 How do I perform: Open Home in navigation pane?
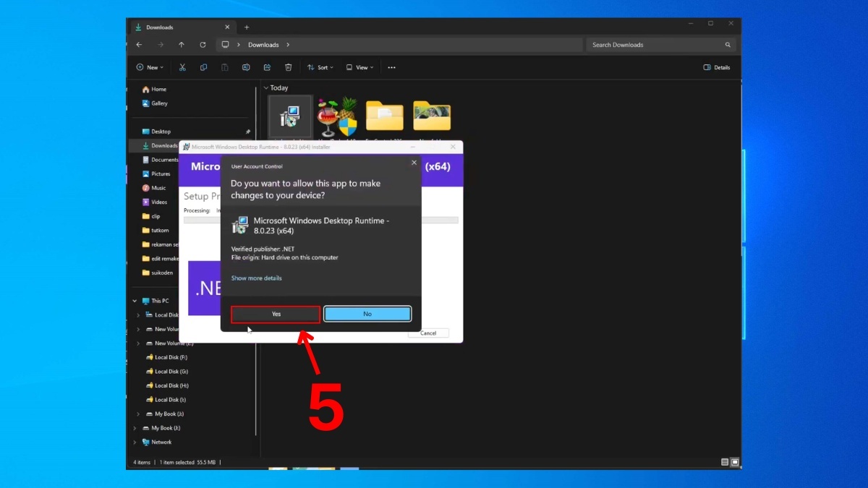coord(154,90)
